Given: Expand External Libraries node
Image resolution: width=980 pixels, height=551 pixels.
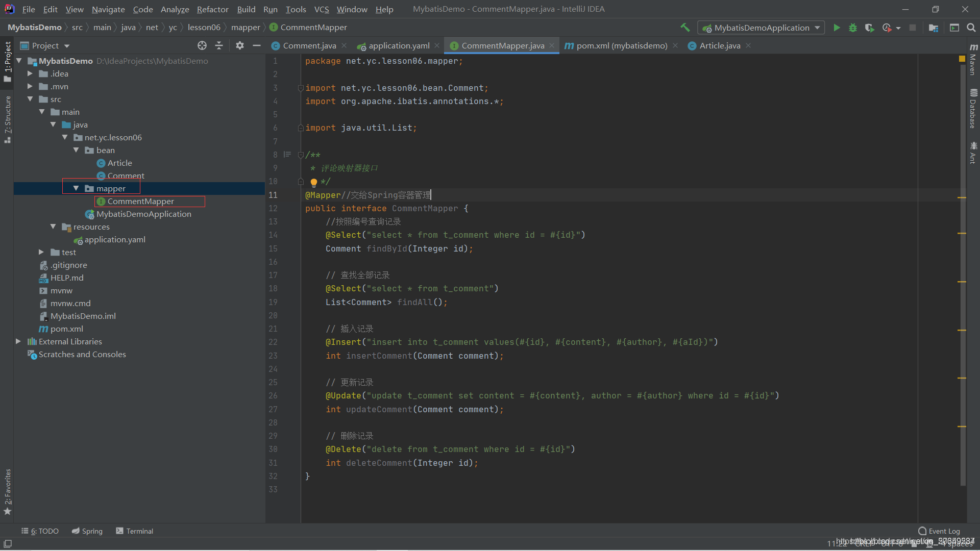Looking at the screenshot, I should (x=18, y=341).
